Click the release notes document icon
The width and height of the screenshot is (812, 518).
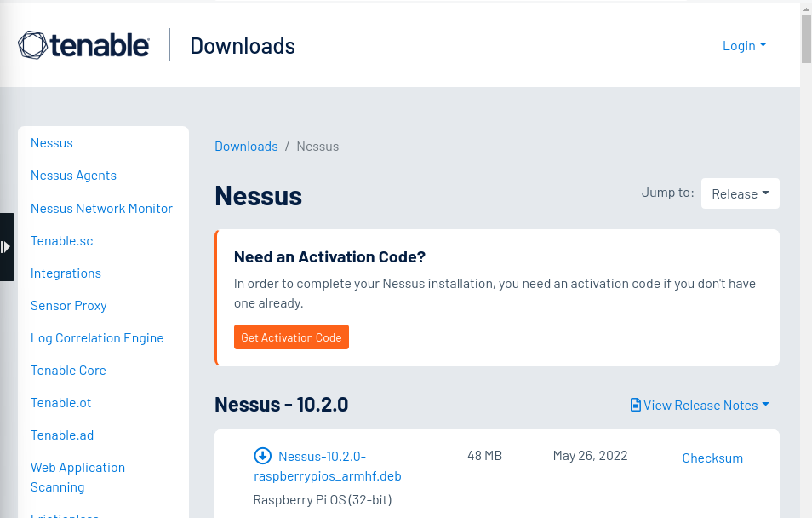click(x=636, y=405)
